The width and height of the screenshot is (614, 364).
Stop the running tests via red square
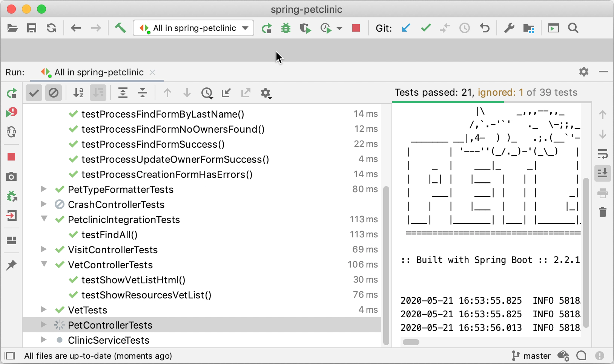[x=356, y=28]
